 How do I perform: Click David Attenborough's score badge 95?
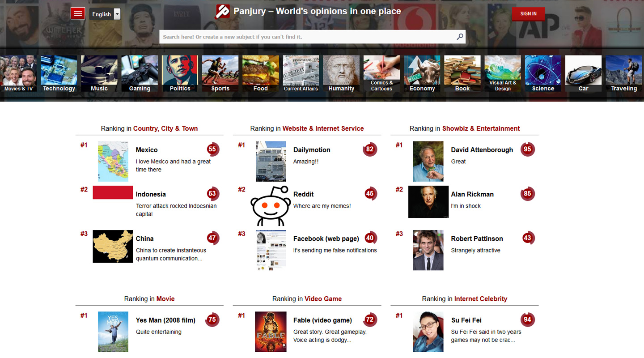528,149
